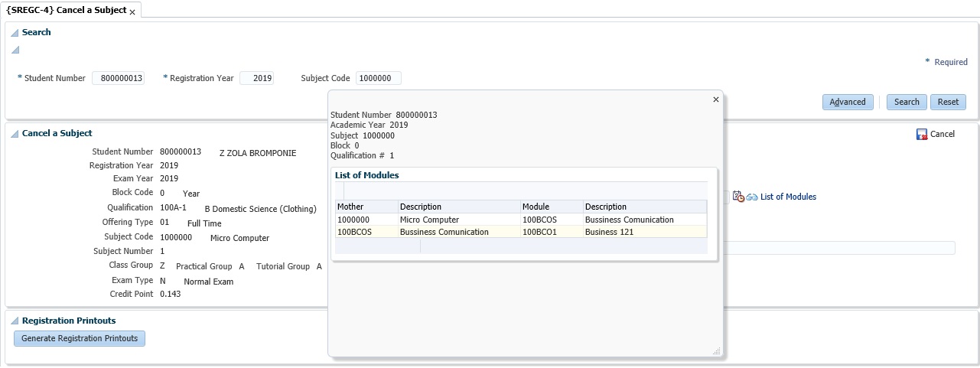Click Generate Registration Printouts button
The height and width of the screenshot is (368, 980).
coord(80,338)
